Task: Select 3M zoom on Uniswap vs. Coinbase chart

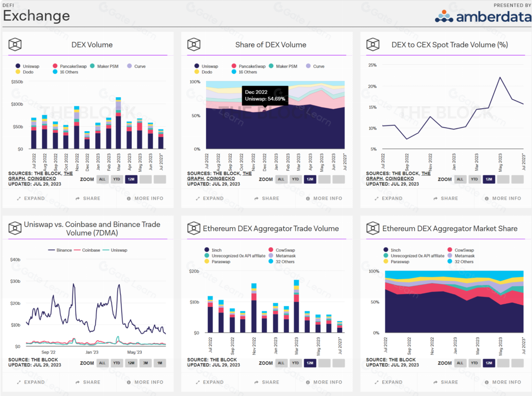Action: point(145,363)
